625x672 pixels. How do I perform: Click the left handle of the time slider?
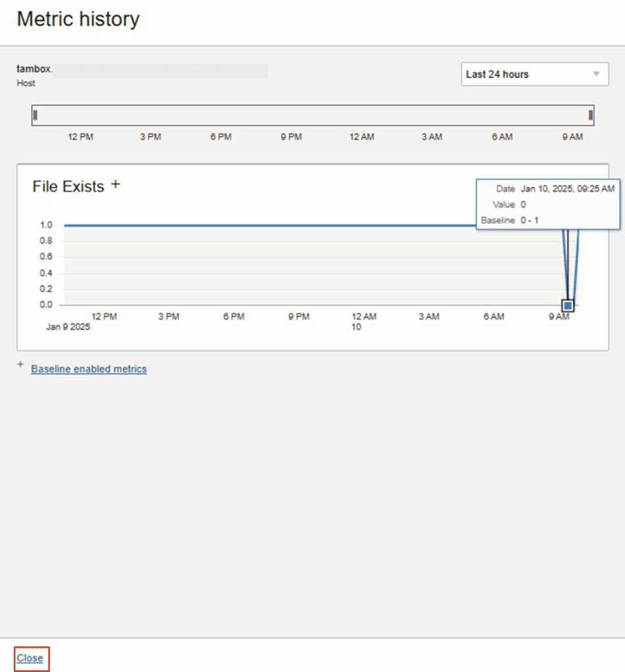click(35, 116)
